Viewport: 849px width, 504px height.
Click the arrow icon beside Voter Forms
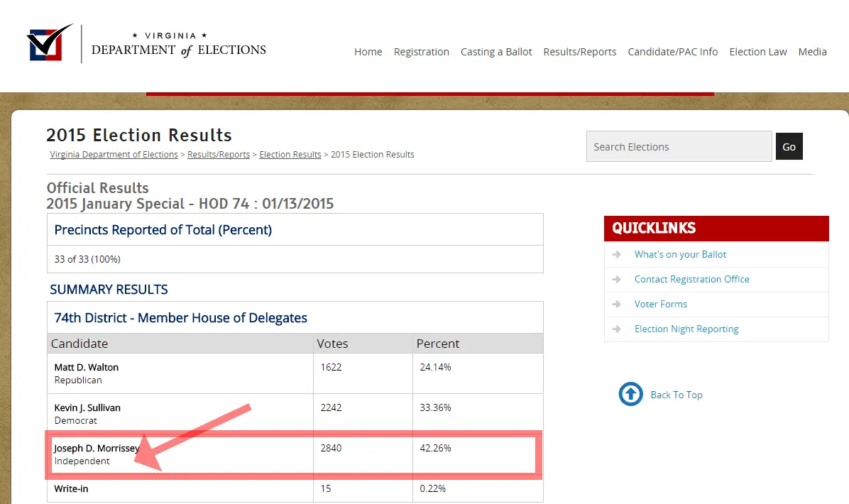pos(617,304)
